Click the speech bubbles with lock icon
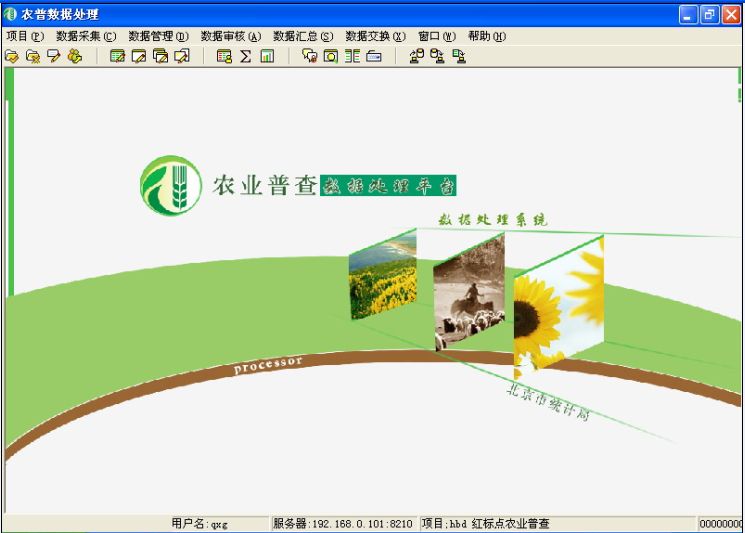This screenshot has width=745, height=533. click(x=310, y=57)
